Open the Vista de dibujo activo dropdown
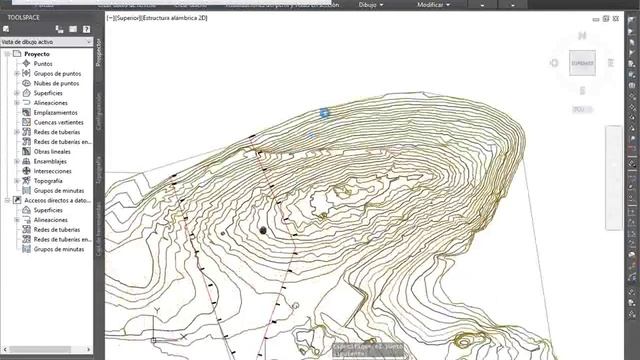Viewport: 640px width, 360px height. point(47,42)
